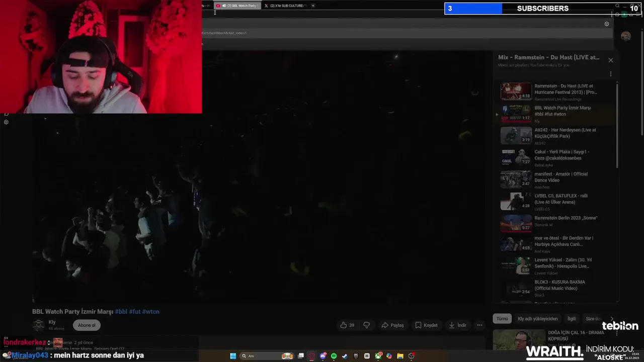Click the taskbar Ara search box
The width and height of the screenshot is (644, 362).
267,356
